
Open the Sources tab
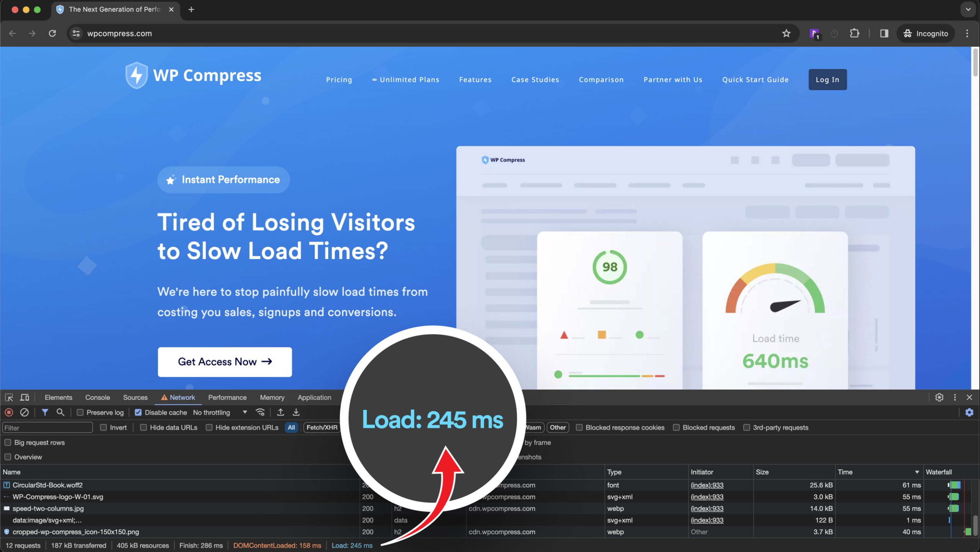click(x=135, y=397)
